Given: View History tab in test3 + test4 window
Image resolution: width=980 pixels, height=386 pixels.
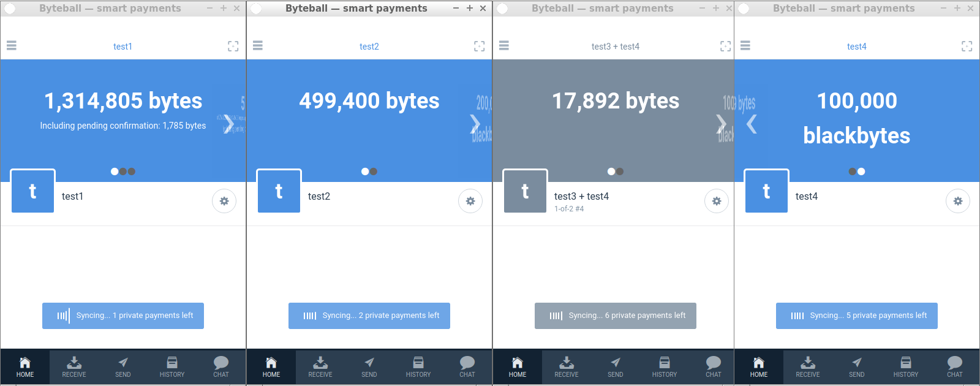Looking at the screenshot, I should (x=665, y=367).
